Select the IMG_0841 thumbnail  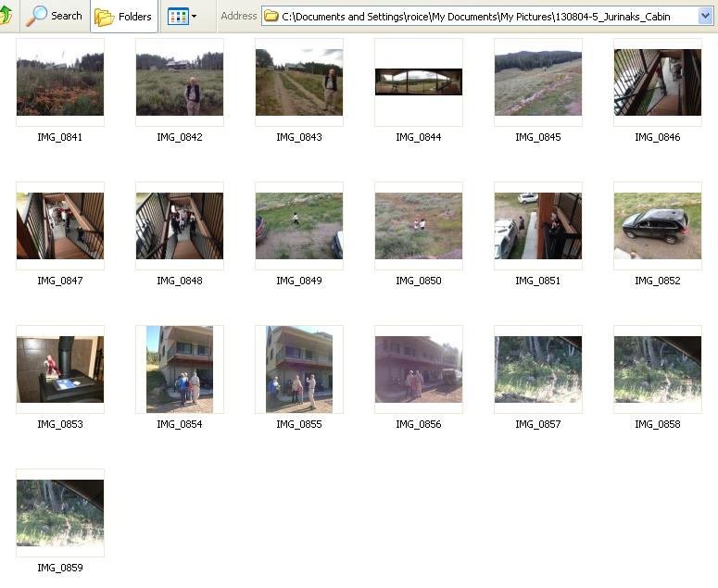60,82
